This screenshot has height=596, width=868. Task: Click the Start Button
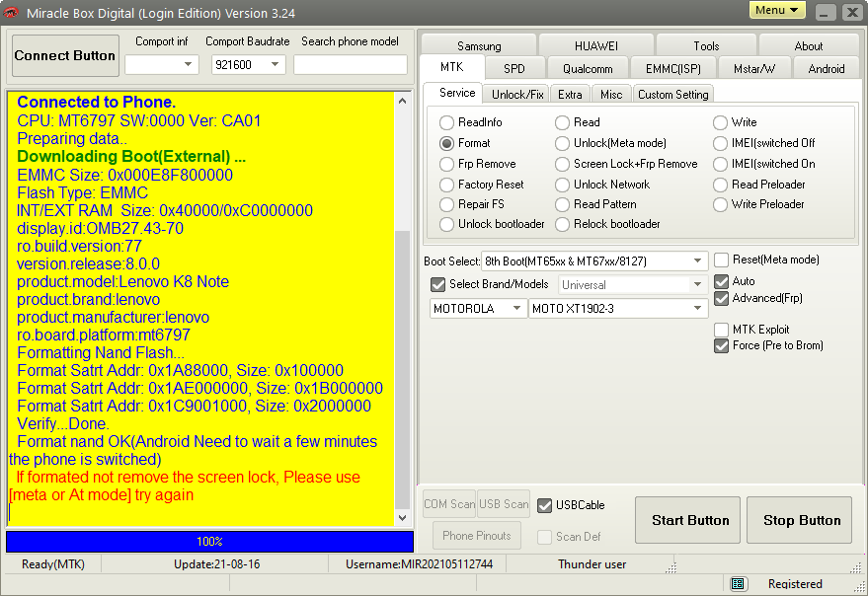coord(687,520)
